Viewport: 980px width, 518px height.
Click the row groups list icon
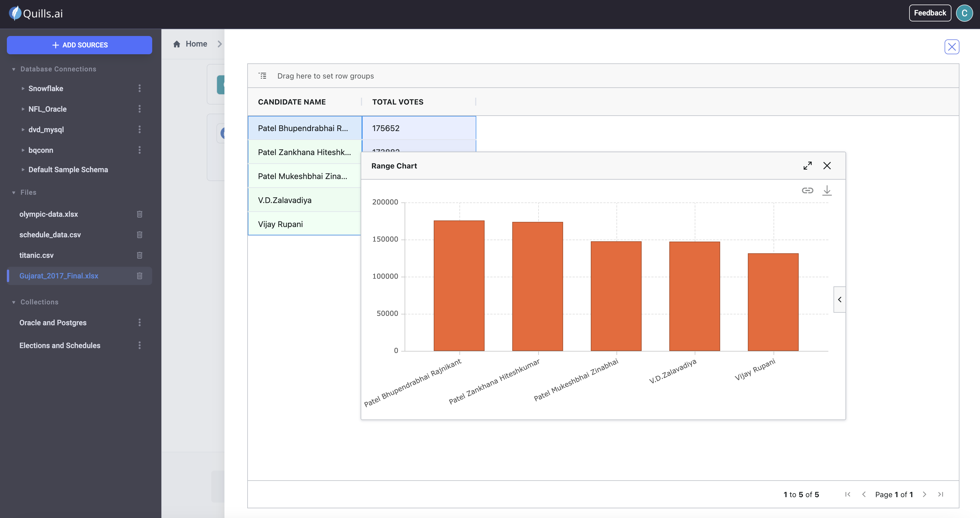[262, 76]
